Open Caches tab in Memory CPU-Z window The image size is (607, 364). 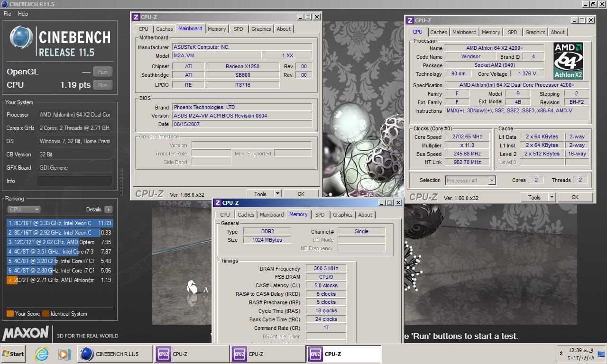[x=246, y=215]
